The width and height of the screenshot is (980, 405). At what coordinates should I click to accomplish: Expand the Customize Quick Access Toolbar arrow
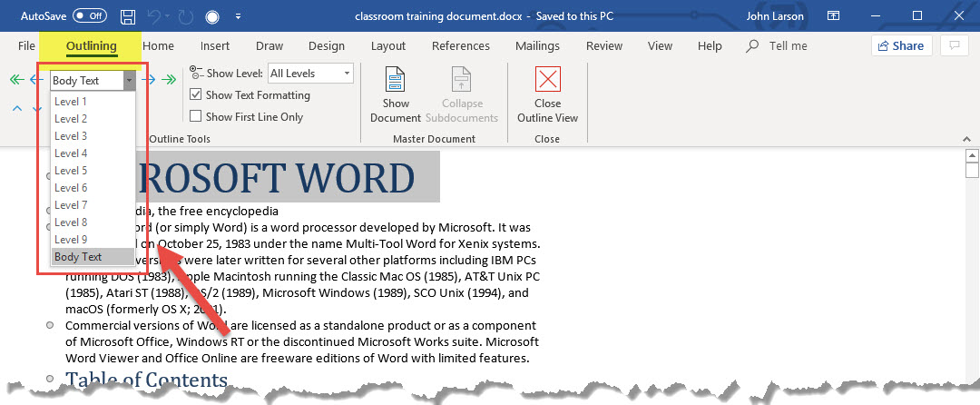tap(238, 16)
